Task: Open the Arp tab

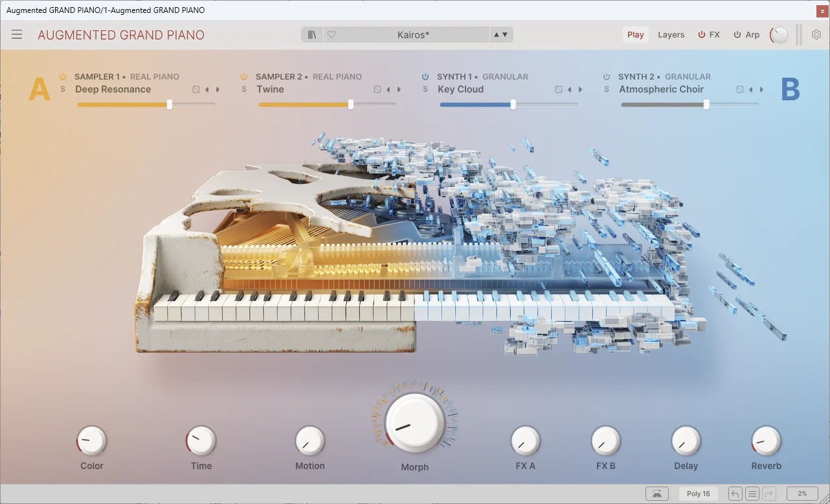Action: click(x=752, y=35)
